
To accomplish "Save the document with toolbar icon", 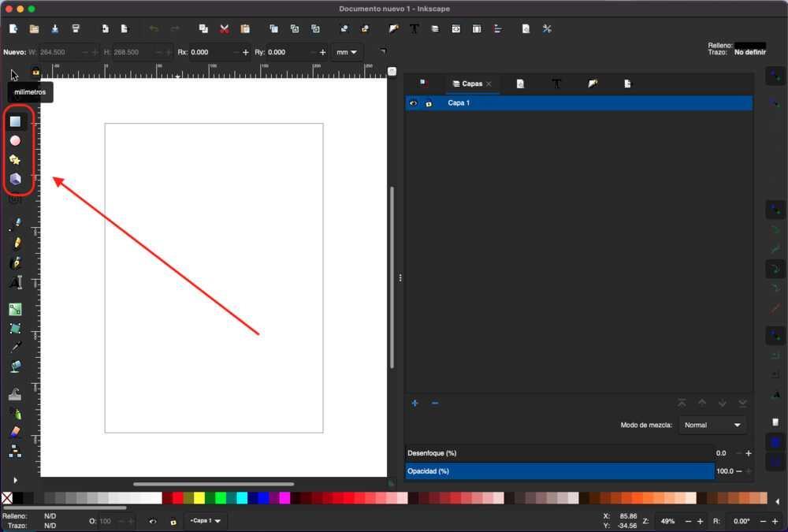I will (55, 28).
